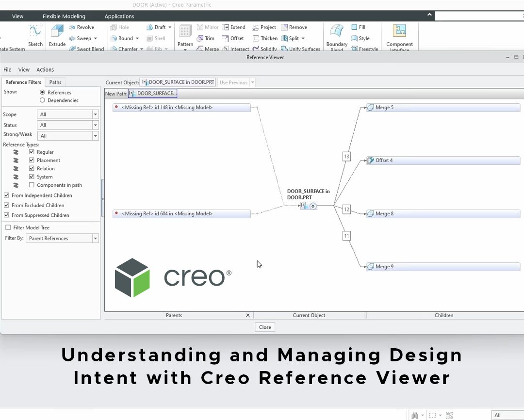524x420 pixels.
Task: Expand the Use Previous dropdown arrow
Action: pyautogui.click(x=253, y=82)
